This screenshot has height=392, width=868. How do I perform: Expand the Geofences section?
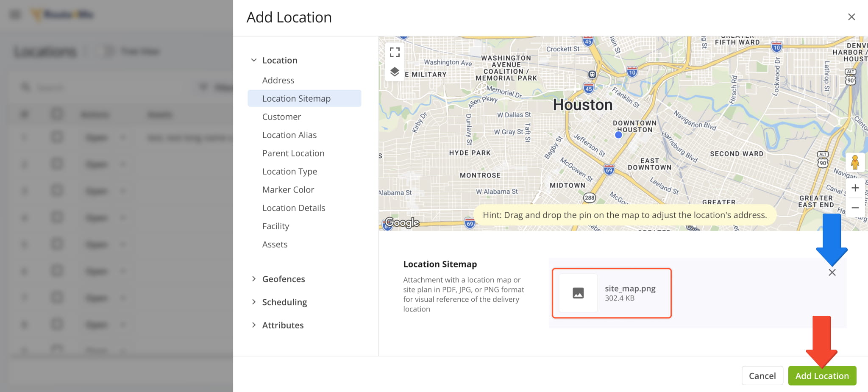[x=254, y=279]
